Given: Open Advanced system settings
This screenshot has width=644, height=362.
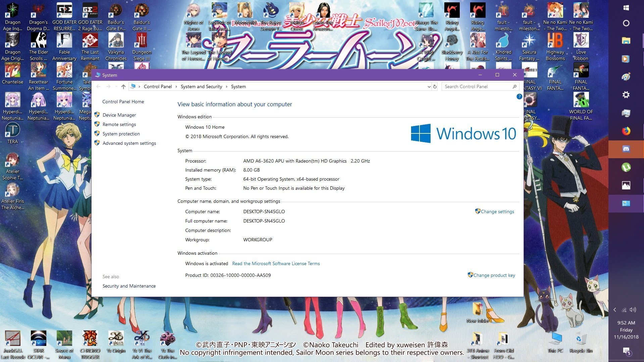Looking at the screenshot, I should pos(129,143).
